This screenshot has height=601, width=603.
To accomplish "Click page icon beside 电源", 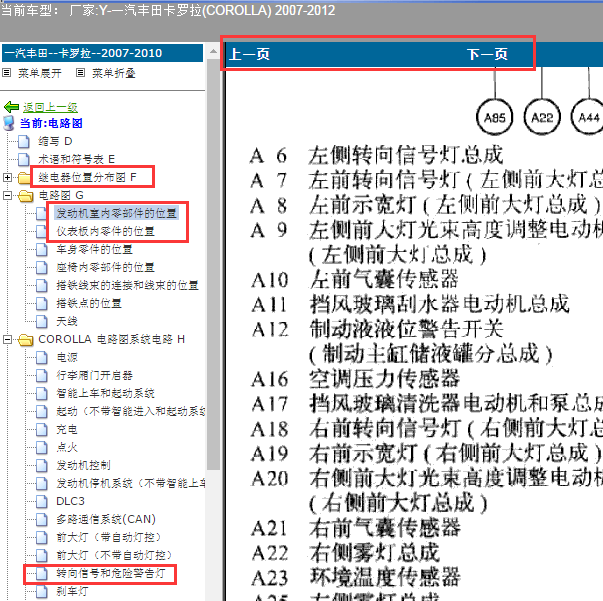I will [42, 358].
